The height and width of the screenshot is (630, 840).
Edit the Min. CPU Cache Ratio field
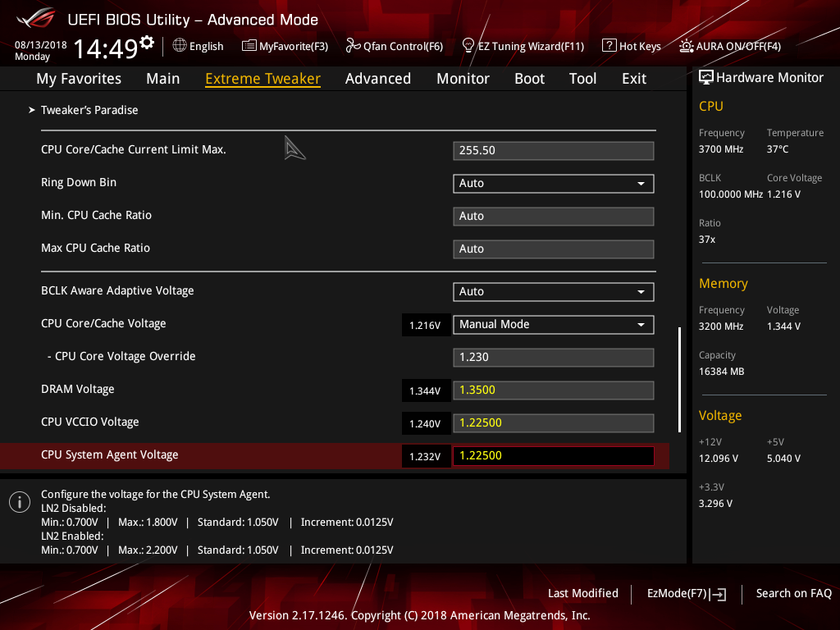click(554, 216)
